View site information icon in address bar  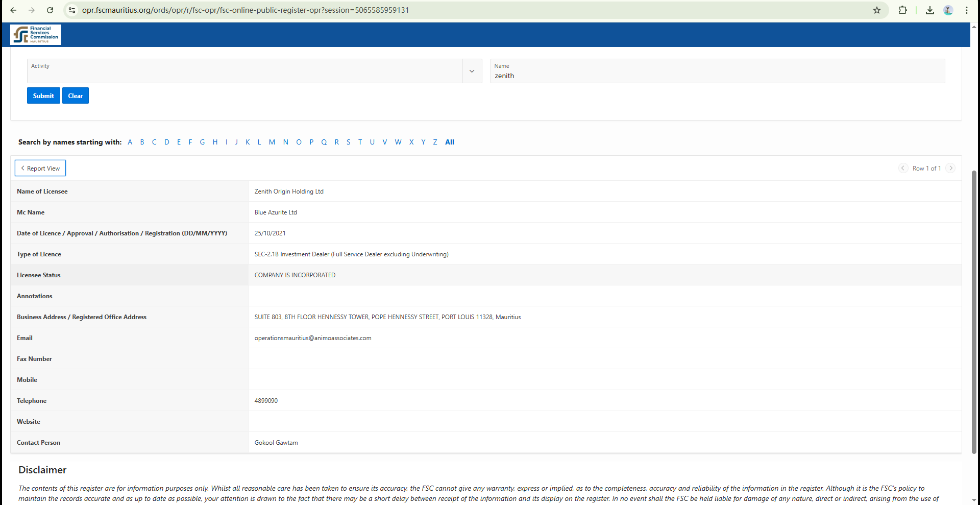(x=72, y=10)
